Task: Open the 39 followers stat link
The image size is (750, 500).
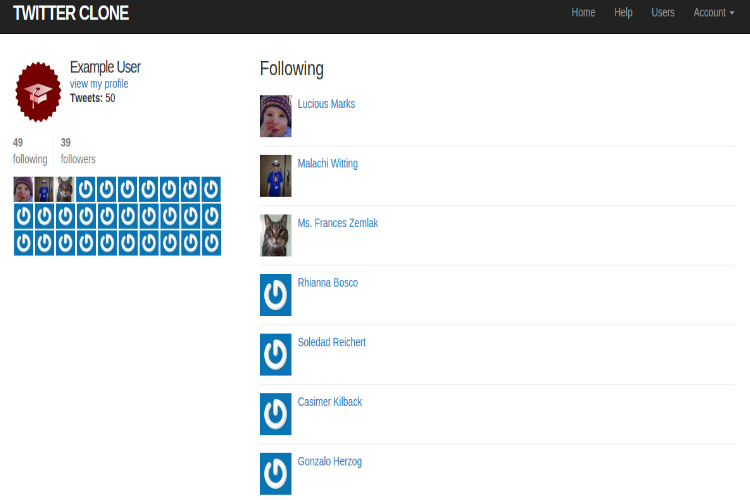Action: (x=78, y=151)
